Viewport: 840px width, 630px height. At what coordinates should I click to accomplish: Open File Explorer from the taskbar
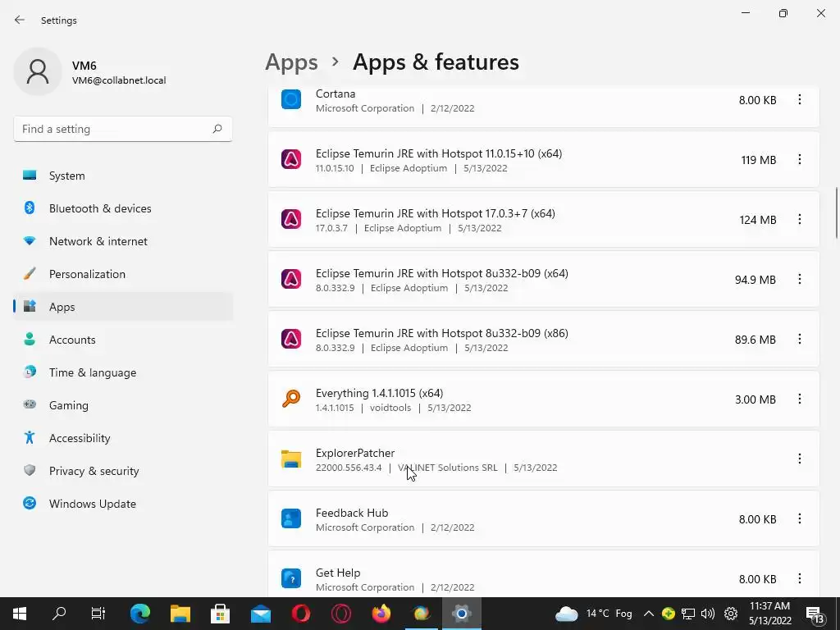click(180, 614)
